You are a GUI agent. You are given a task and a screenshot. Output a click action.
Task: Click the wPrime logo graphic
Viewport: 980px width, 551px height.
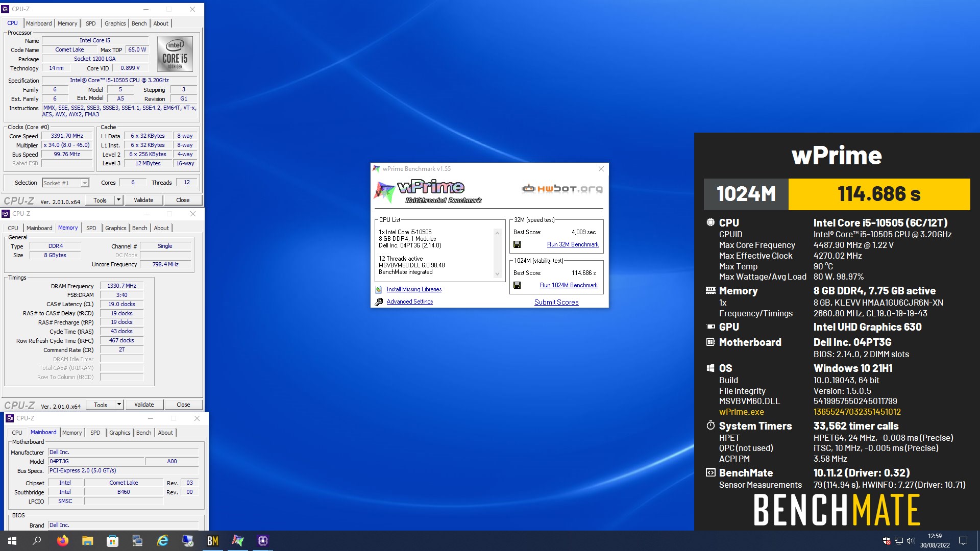click(x=428, y=191)
